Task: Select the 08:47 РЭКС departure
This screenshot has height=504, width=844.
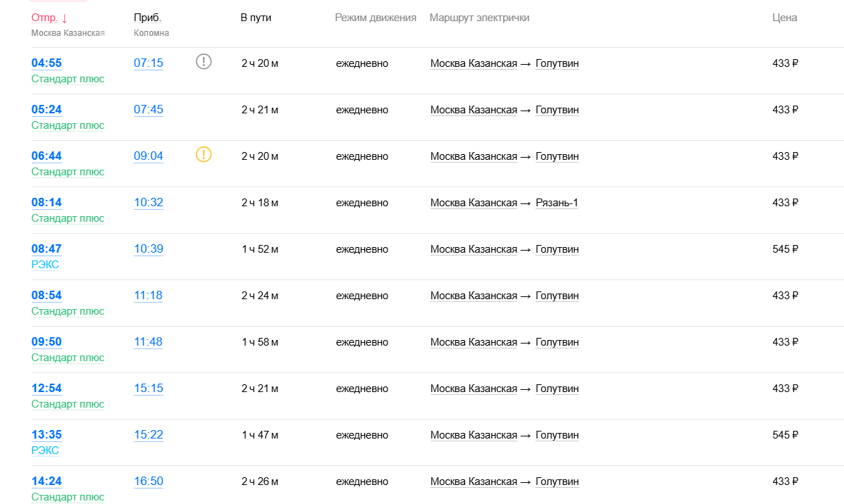Action: [x=46, y=249]
